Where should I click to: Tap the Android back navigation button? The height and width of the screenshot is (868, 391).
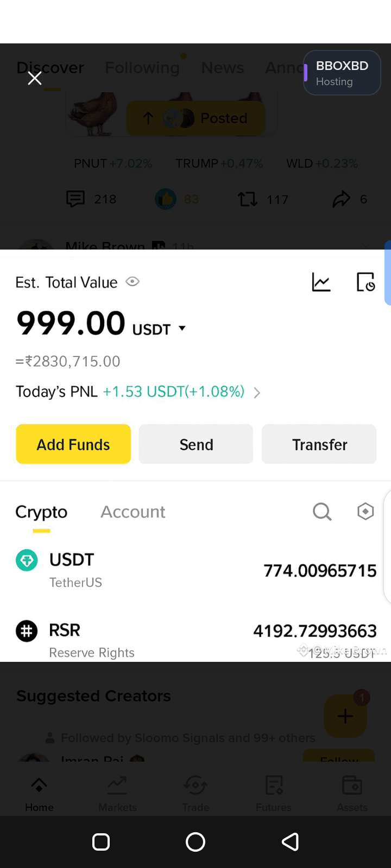290,841
